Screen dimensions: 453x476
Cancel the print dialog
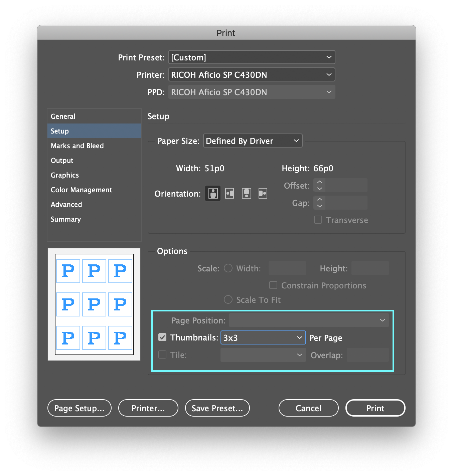309,408
